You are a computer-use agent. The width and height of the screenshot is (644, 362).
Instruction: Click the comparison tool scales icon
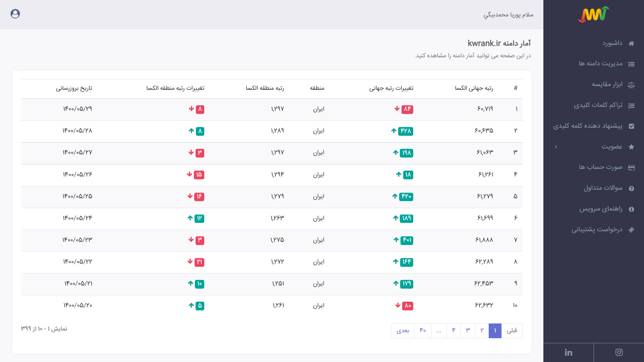pos(631,85)
